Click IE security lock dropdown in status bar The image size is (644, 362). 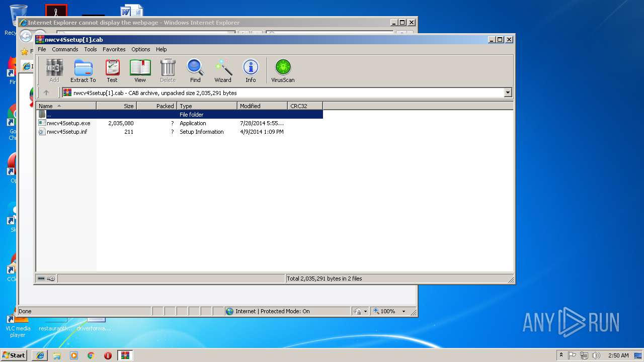tap(360, 311)
